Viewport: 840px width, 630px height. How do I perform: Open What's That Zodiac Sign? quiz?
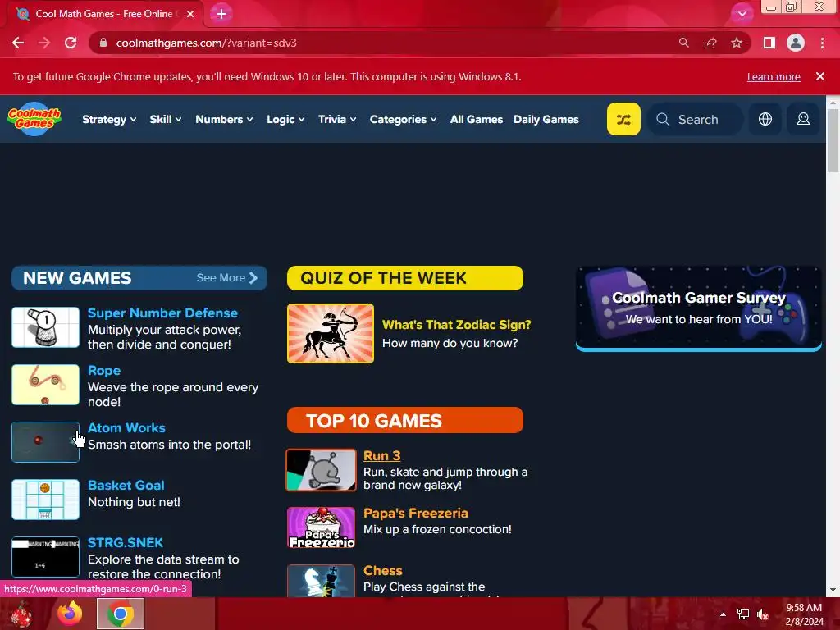[456, 325]
